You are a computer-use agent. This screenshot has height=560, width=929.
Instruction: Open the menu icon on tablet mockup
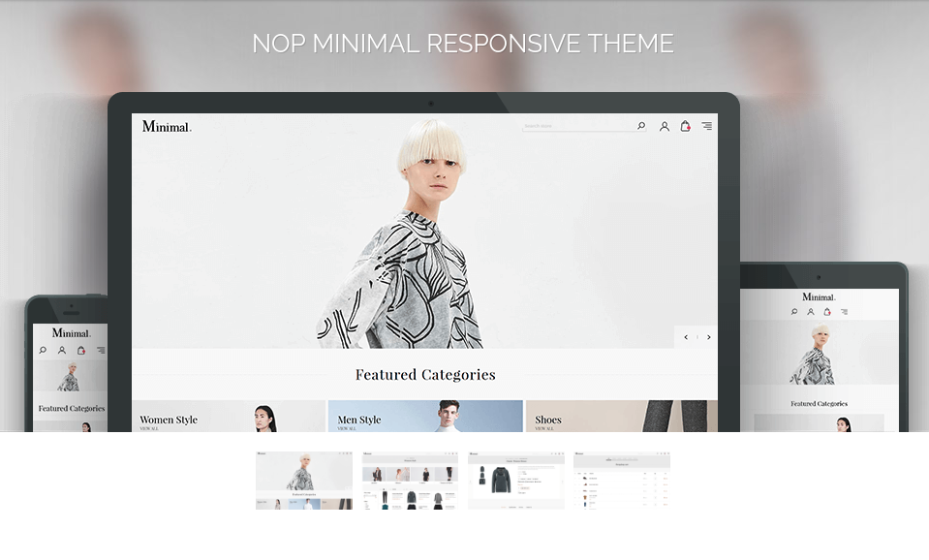[x=844, y=312]
